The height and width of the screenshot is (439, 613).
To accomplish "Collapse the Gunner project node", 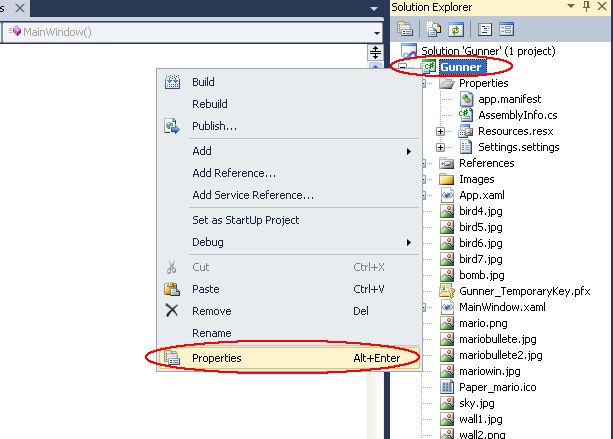I will (402, 67).
